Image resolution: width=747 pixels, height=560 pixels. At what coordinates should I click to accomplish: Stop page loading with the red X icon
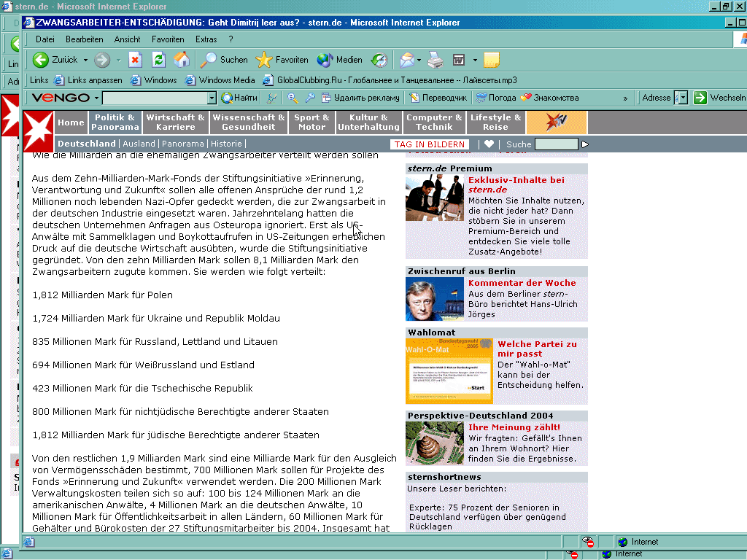[135, 60]
